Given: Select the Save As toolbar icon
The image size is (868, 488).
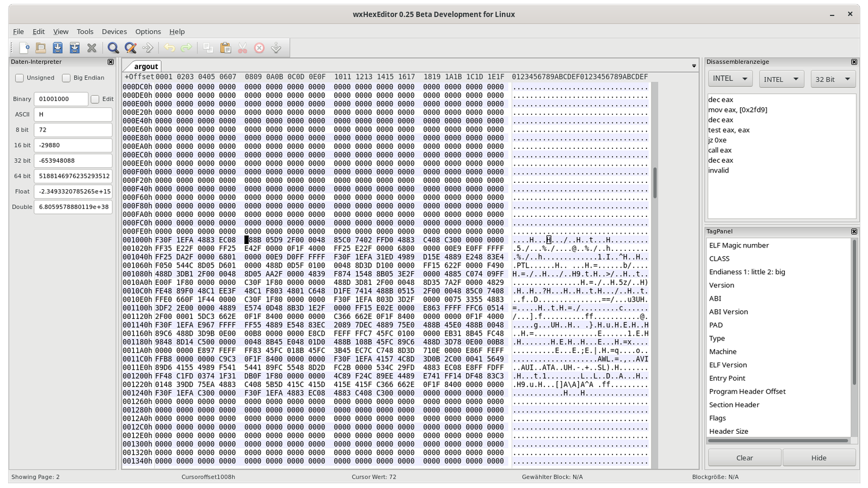Looking at the screenshot, I should [x=74, y=48].
